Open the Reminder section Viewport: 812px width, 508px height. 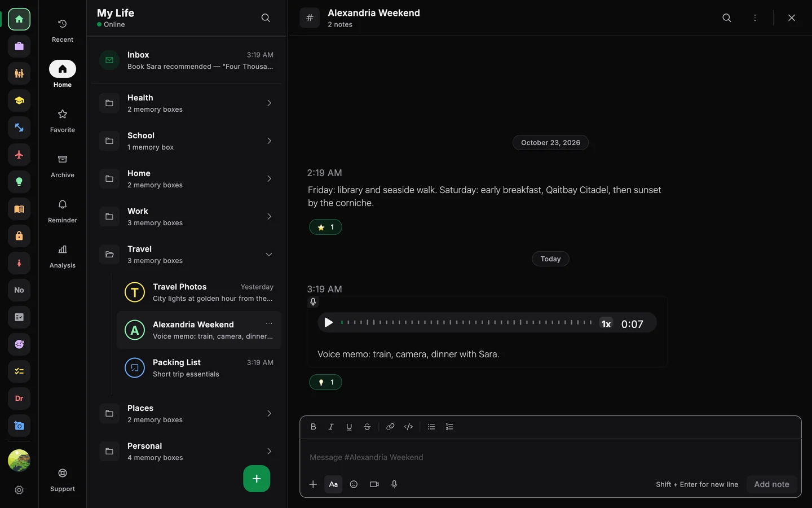[x=63, y=211]
